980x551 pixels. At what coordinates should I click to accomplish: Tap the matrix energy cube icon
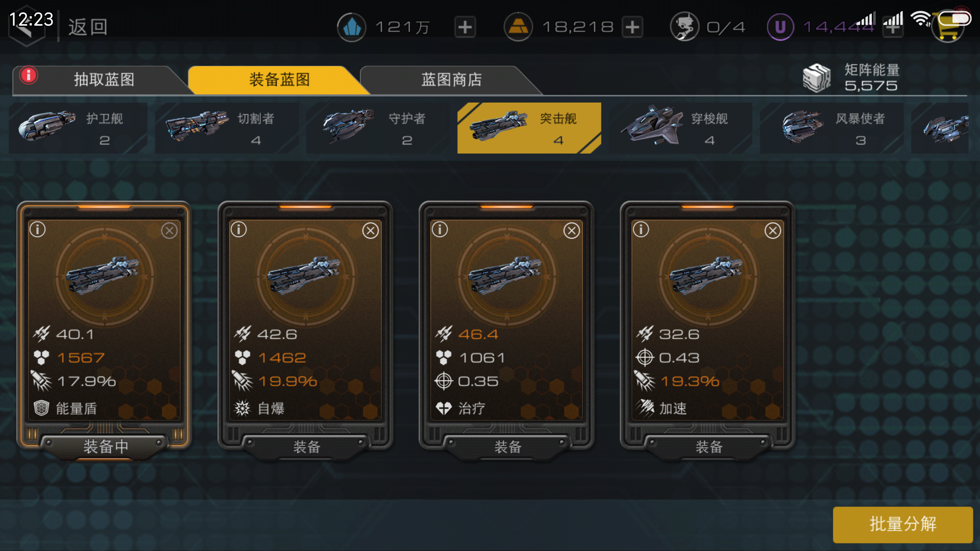tap(817, 78)
